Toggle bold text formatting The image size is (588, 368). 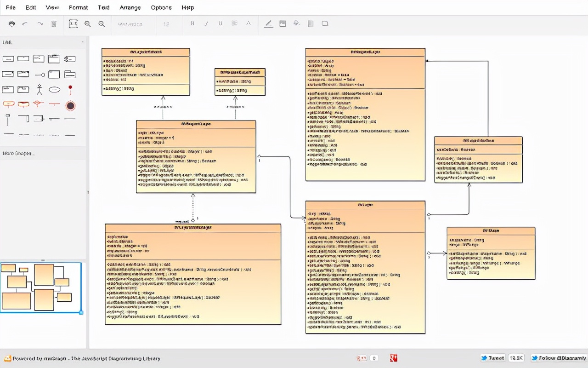(x=192, y=24)
